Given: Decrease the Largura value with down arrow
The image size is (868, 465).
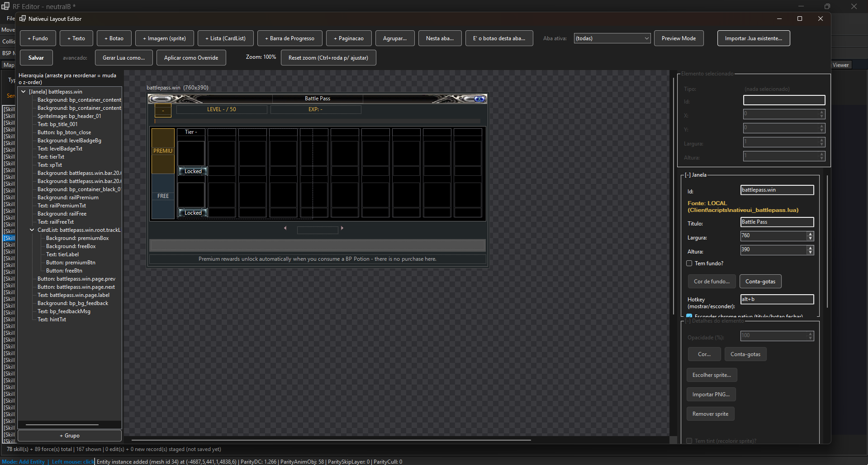Looking at the screenshot, I should [x=810, y=238].
